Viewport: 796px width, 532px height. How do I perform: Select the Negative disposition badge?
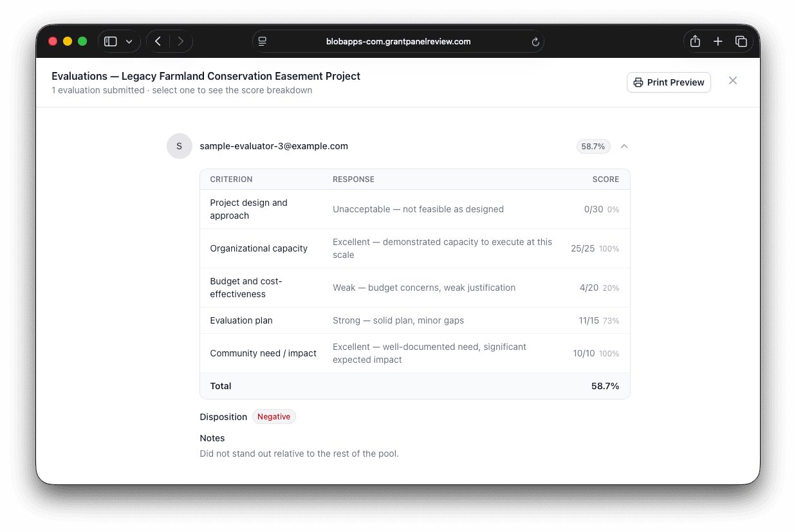(x=274, y=417)
